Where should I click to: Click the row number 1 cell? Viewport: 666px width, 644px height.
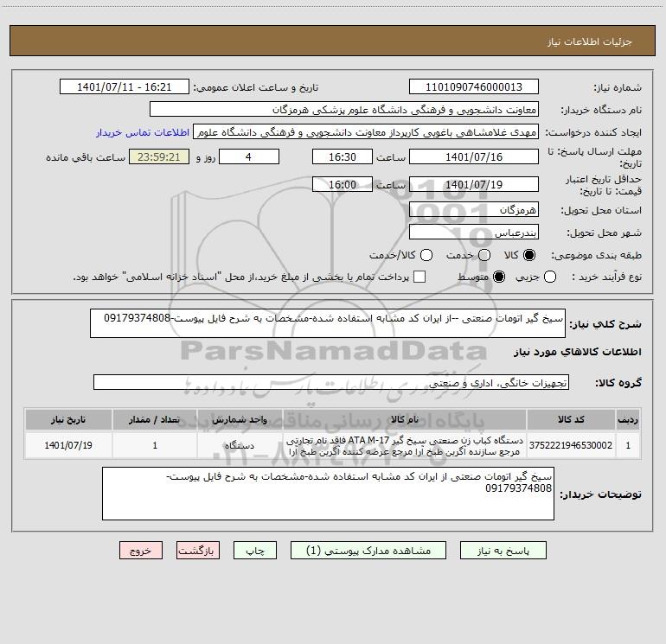[x=628, y=445]
